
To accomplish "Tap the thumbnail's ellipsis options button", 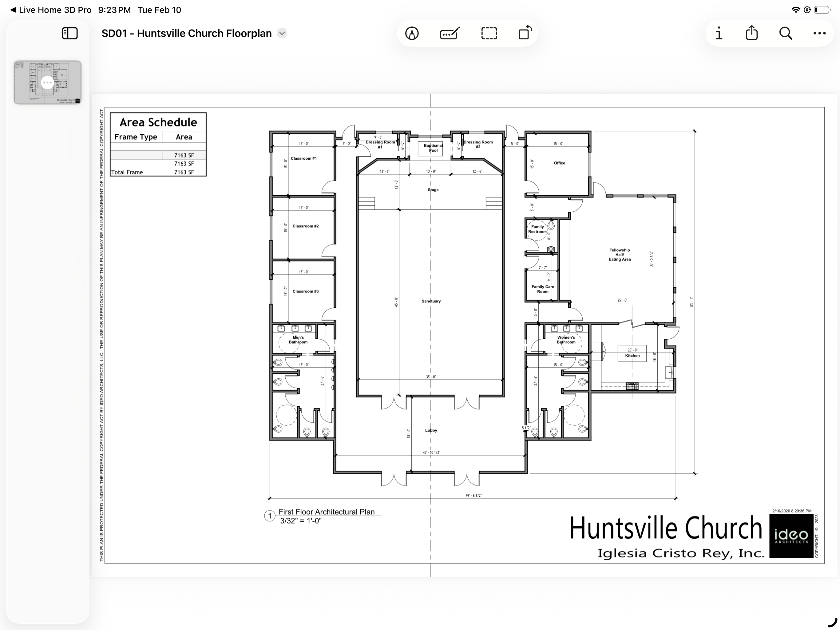I will tap(47, 82).
